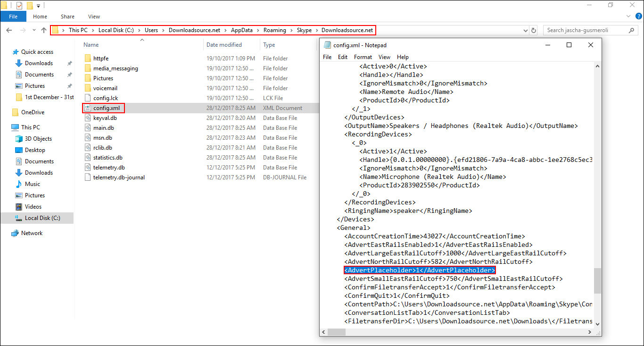The image size is (644, 346).
Task: Open 3D Objects under This PC
Action: pos(38,139)
